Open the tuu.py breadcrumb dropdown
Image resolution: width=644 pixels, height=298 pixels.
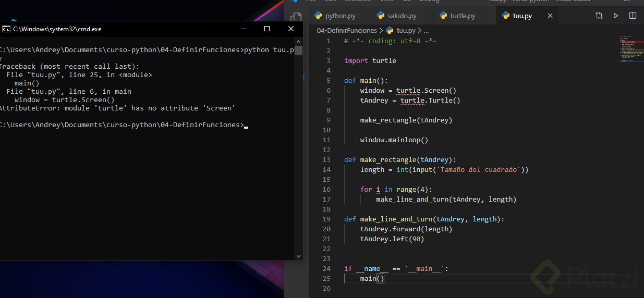click(x=405, y=31)
